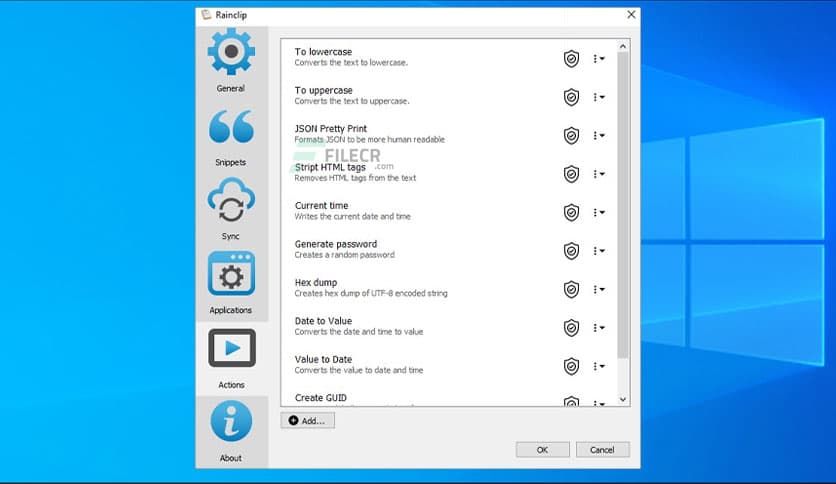Click the shield icon for To uppercase

point(571,97)
